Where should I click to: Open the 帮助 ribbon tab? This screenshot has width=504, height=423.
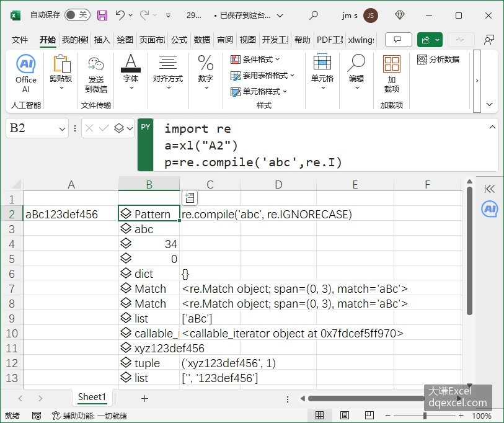click(x=302, y=40)
